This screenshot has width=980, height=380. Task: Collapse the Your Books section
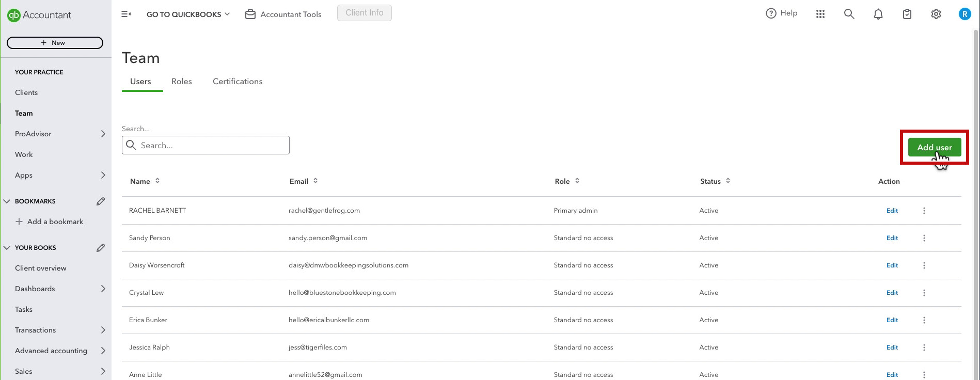7,248
